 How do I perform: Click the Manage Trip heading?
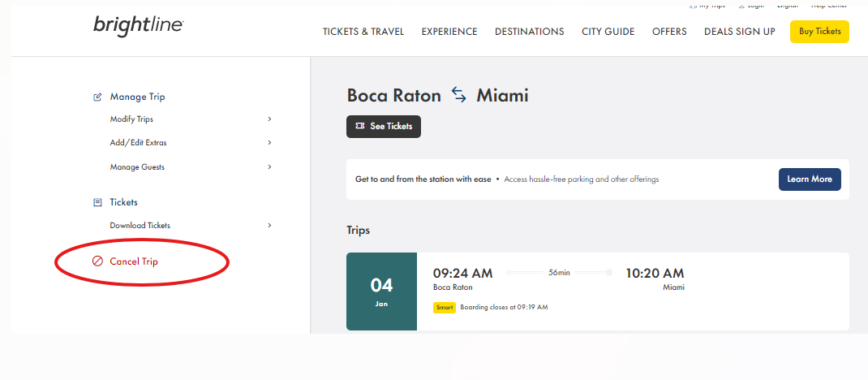click(137, 97)
